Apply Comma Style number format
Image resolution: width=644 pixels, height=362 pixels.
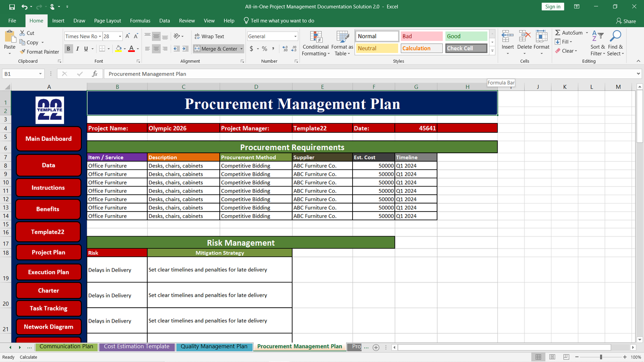pyautogui.click(x=273, y=49)
